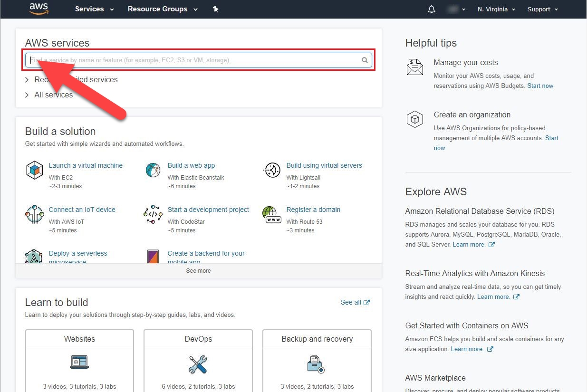This screenshot has width=587, height=392.
Task: Click the magnifier icon in the search box
Action: click(x=365, y=60)
